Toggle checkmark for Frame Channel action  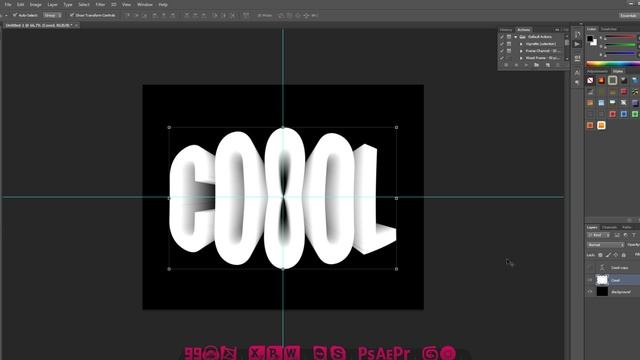pyautogui.click(x=502, y=51)
